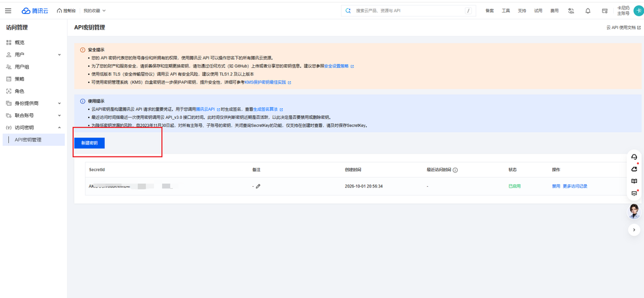This screenshot has width=644, height=298.
Task: Expand the 用户 sidebar chevron
Action: [x=59, y=55]
